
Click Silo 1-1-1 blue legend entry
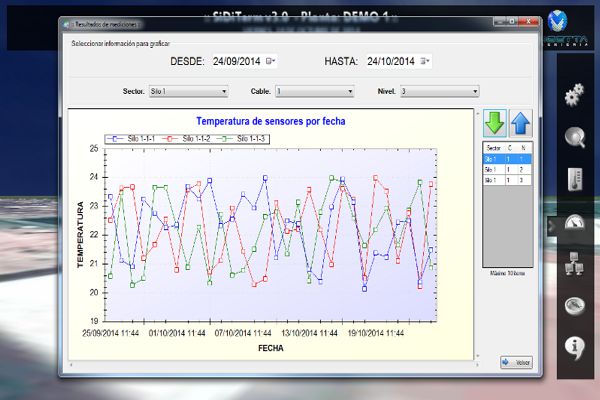pos(131,139)
